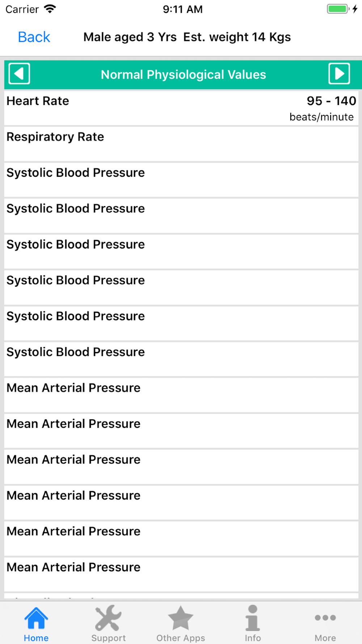Advance to next page with right arrow
This screenshot has height=644, width=362.
tap(339, 74)
